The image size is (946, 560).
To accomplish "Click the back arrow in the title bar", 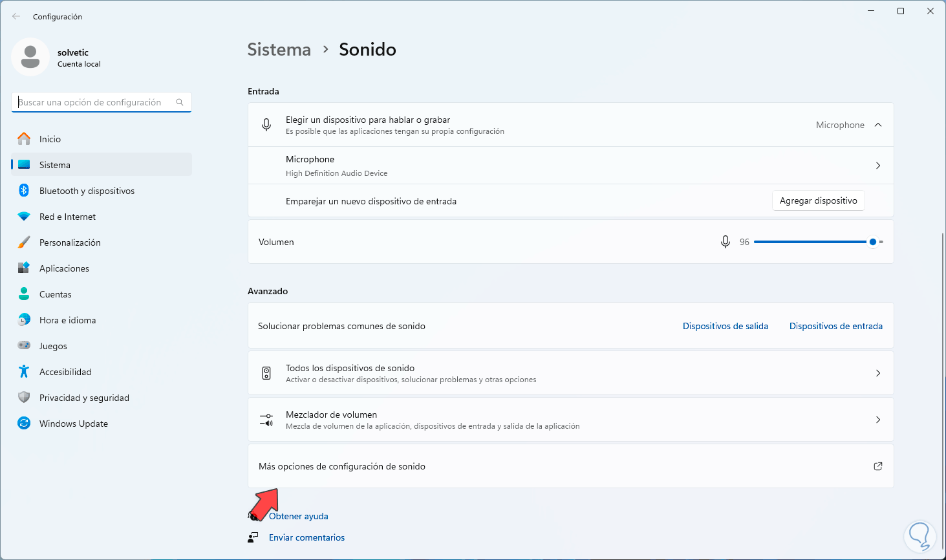I will coord(16,16).
